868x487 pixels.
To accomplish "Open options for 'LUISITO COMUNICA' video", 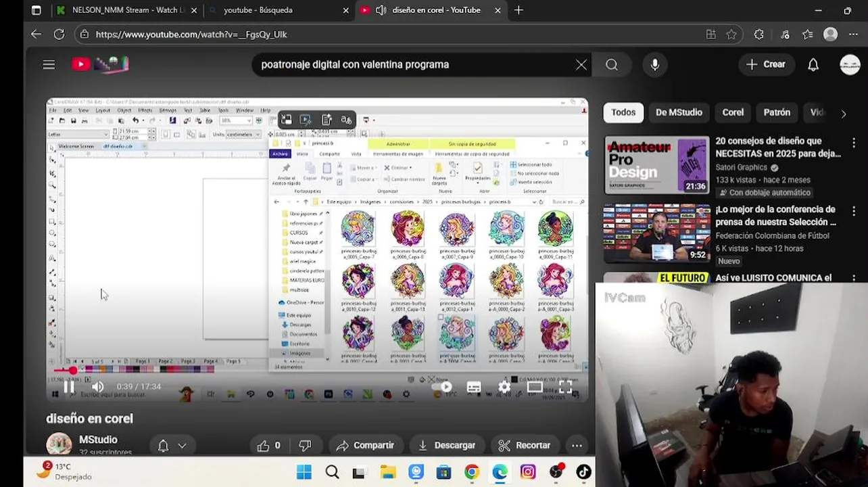I will coord(854,278).
